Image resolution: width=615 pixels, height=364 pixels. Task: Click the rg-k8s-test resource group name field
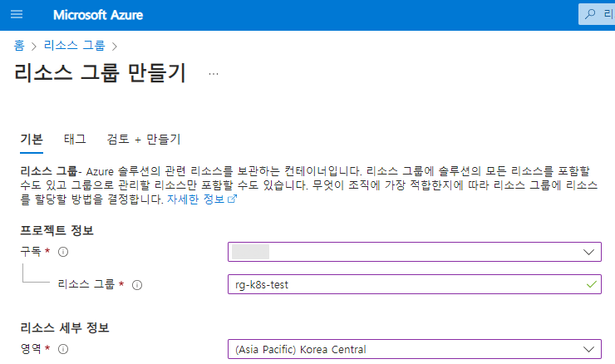click(415, 284)
